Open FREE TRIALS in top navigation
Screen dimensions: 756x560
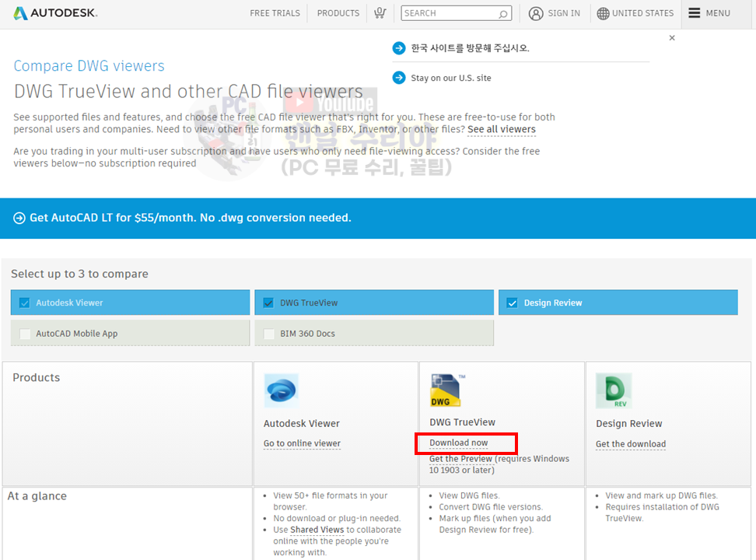tap(275, 13)
